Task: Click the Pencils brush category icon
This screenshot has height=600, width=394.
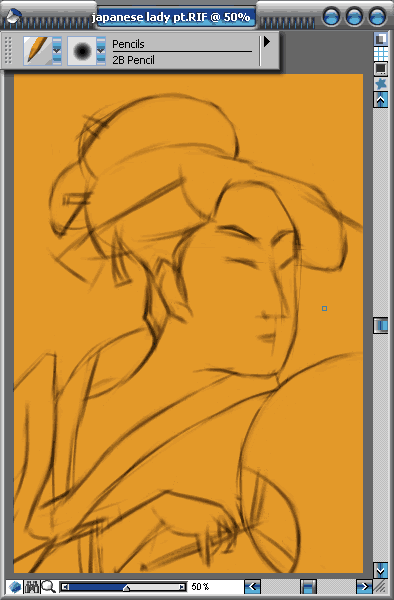Action: point(37,51)
